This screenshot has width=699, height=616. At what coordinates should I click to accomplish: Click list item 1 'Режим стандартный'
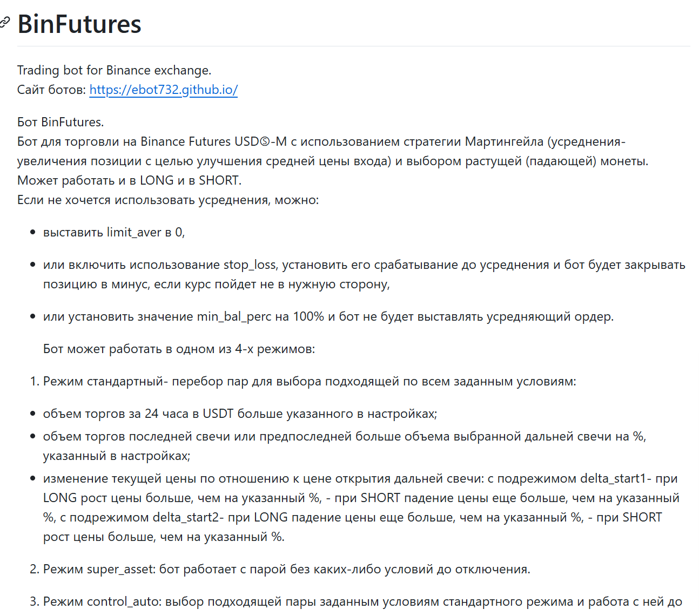point(310,381)
